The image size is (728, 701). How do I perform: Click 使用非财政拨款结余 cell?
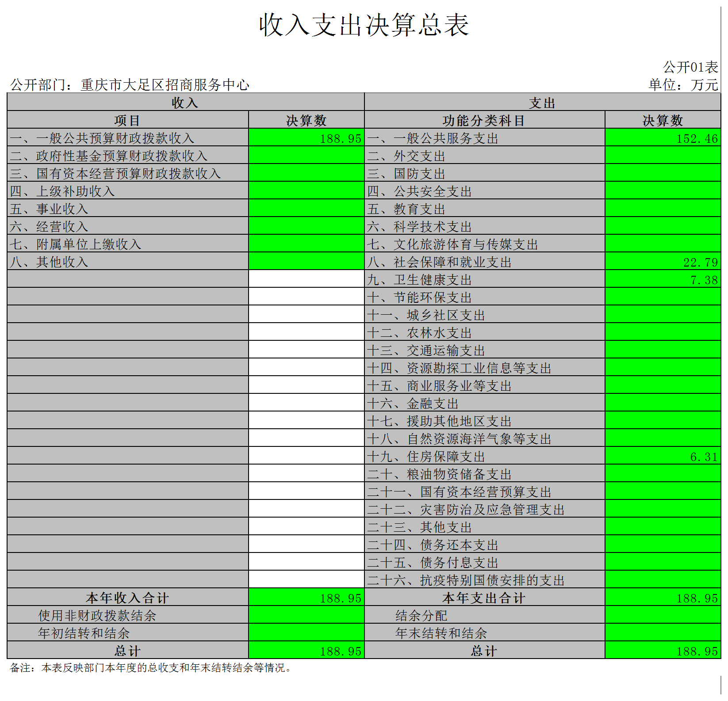point(128,615)
